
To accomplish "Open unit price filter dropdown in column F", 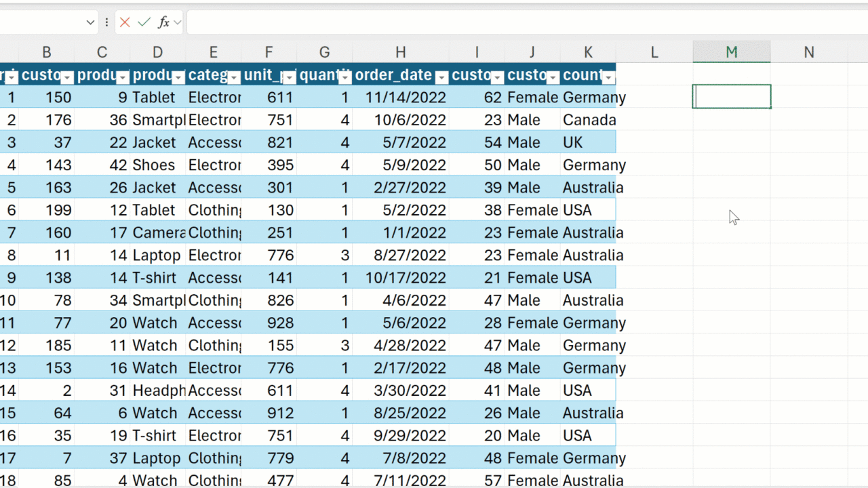I will pos(289,77).
